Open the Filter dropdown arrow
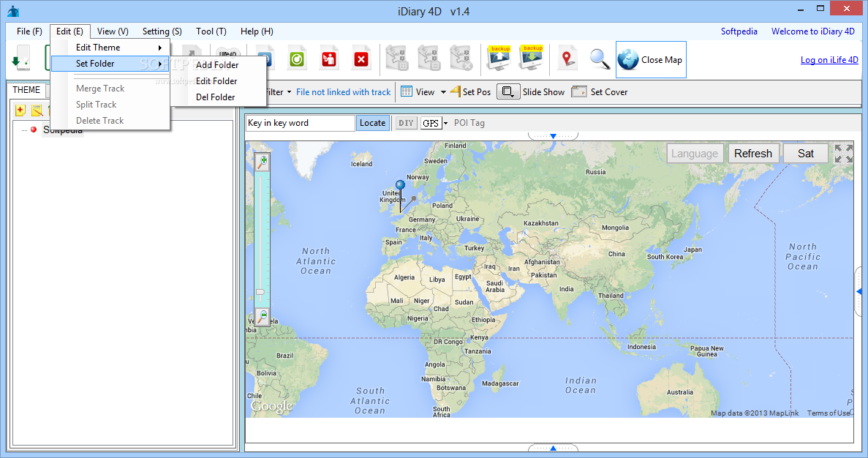The height and width of the screenshot is (458, 868). tap(289, 92)
